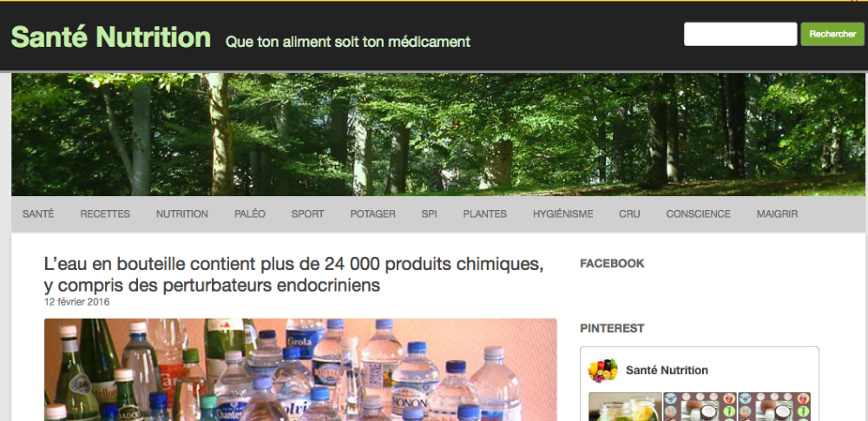This screenshot has height=421, width=868.
Task: Click the tagline Que ton aliment soit ton médicament
Action: pyautogui.click(x=348, y=42)
